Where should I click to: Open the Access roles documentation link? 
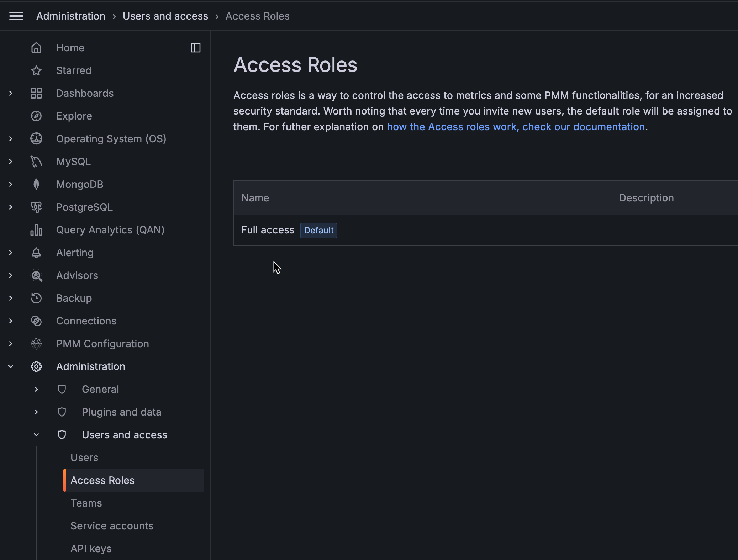[x=516, y=127]
